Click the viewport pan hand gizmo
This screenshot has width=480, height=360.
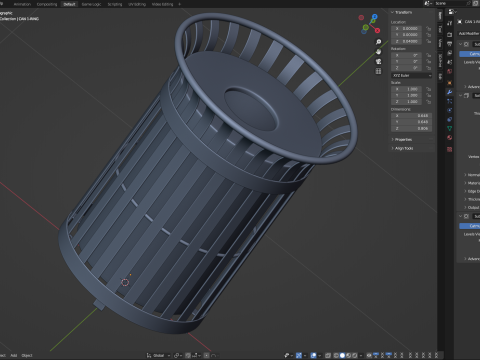(x=378, y=52)
